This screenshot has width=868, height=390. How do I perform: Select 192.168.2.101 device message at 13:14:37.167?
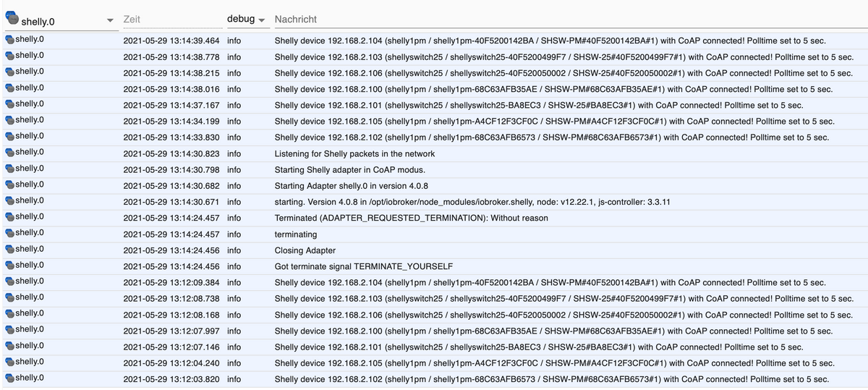538,105
